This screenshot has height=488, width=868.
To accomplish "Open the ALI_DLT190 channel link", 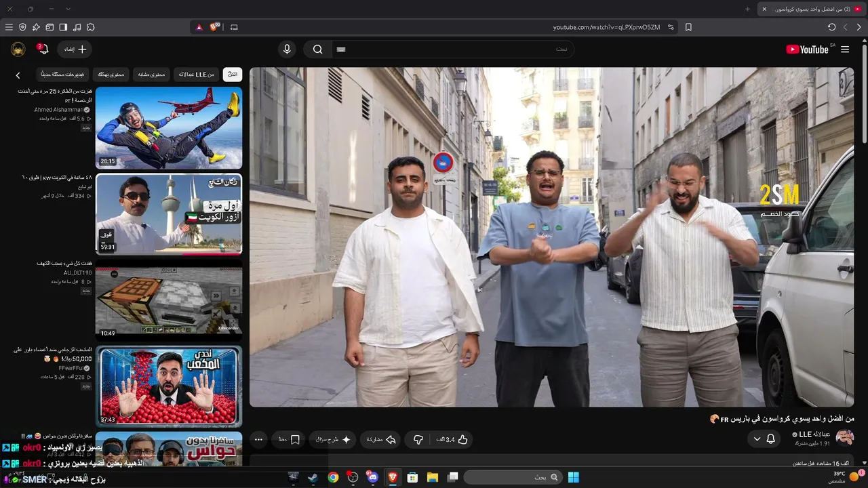I will pos(78,272).
